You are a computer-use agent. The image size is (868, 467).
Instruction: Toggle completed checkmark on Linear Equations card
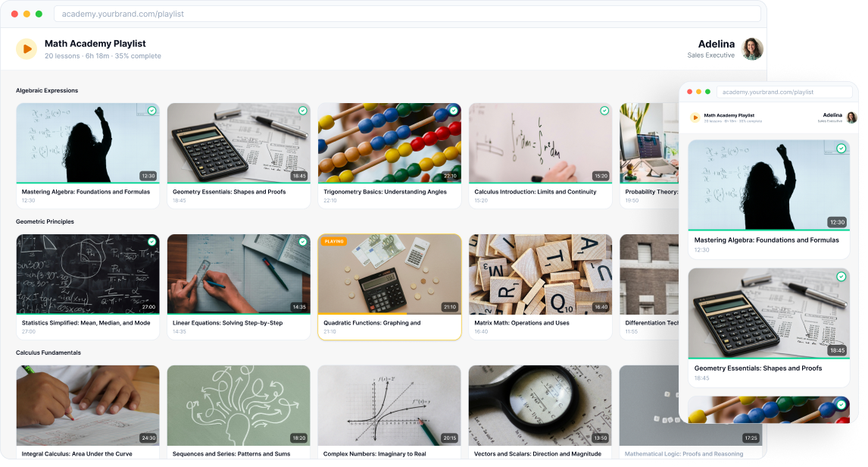tap(303, 242)
